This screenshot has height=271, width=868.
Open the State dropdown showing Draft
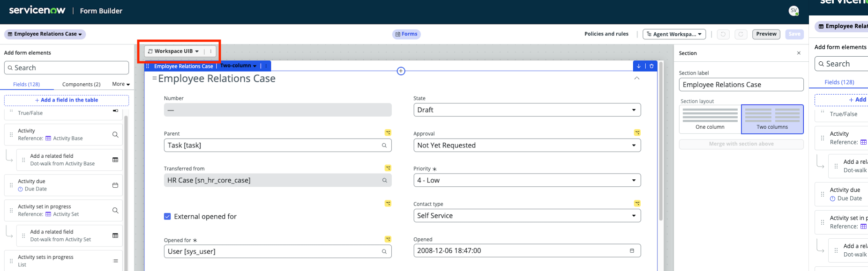pyautogui.click(x=527, y=110)
